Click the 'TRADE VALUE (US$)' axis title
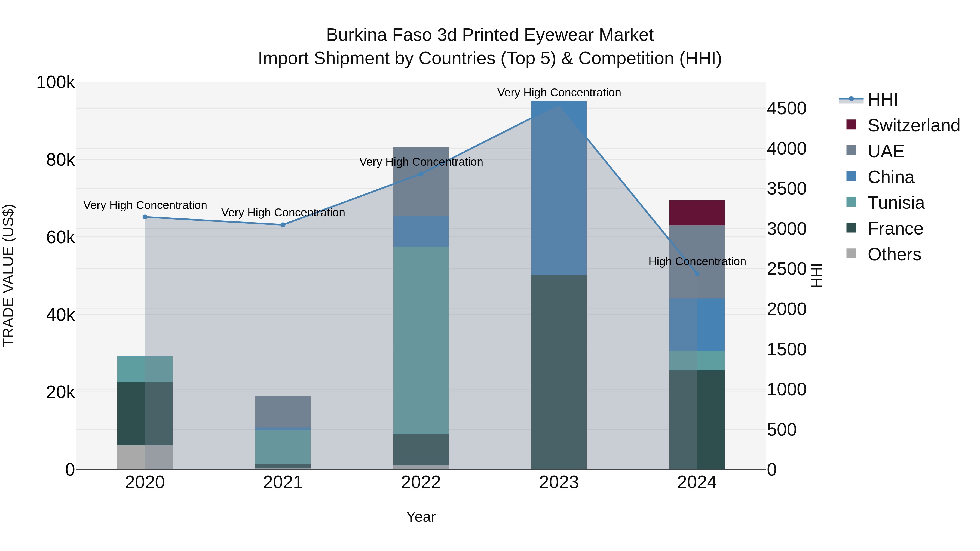 click(8, 275)
